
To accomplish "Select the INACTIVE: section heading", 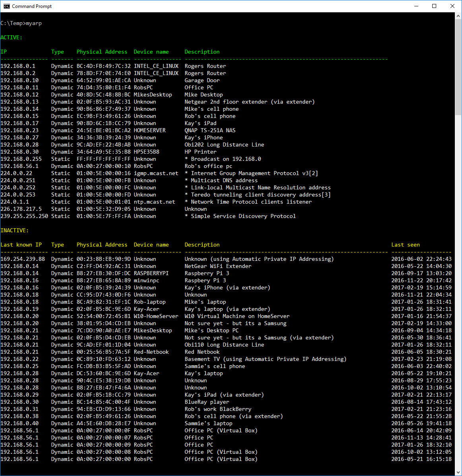I will pos(15,230).
